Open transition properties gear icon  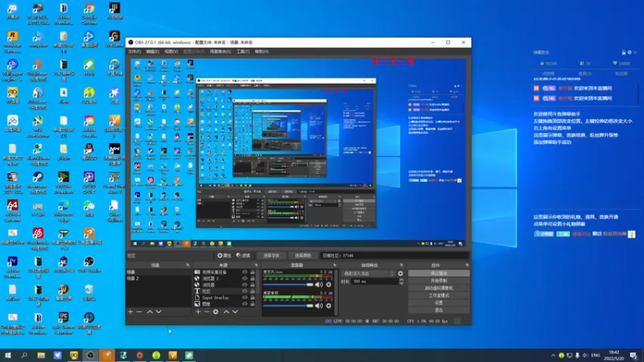point(400,274)
